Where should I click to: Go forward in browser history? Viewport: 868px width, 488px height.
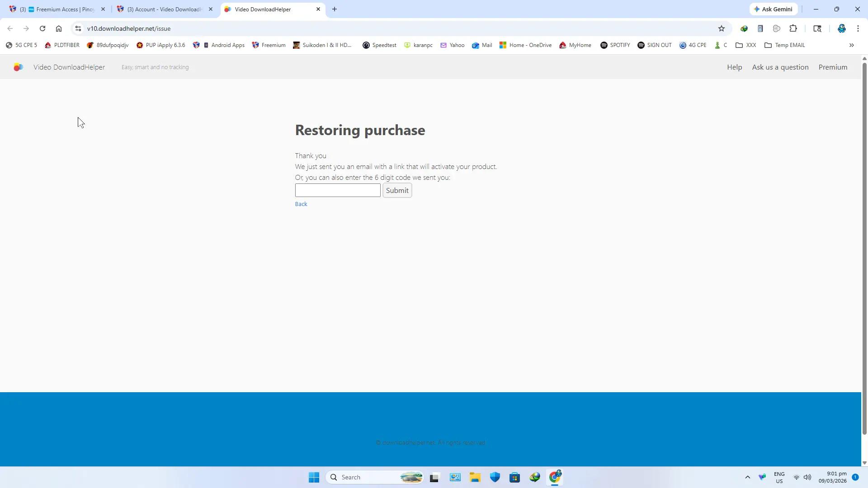(x=26, y=28)
